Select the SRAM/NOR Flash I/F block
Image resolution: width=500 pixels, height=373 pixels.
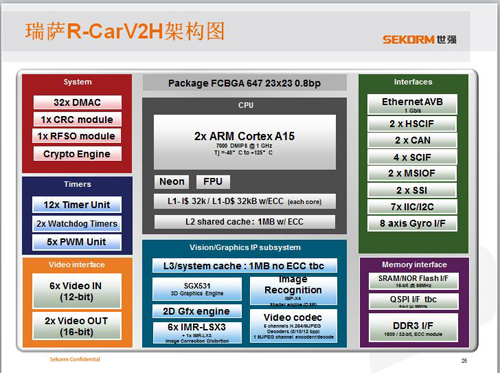(414, 281)
